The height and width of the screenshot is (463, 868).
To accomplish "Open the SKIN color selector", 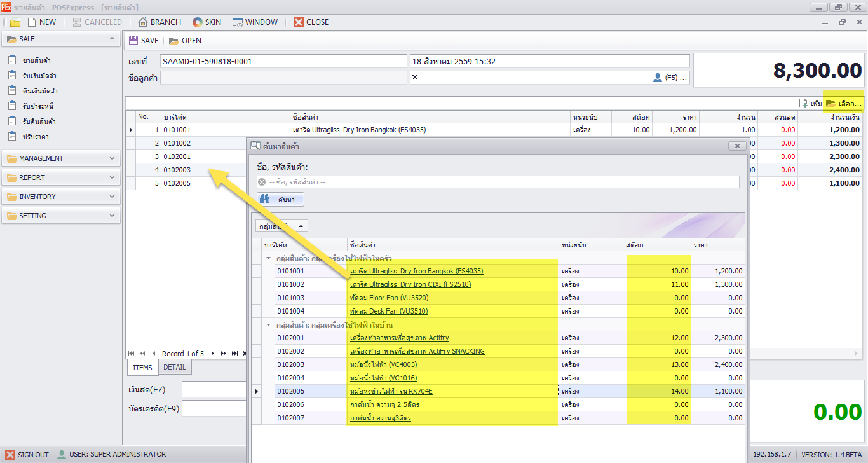I will (x=207, y=22).
